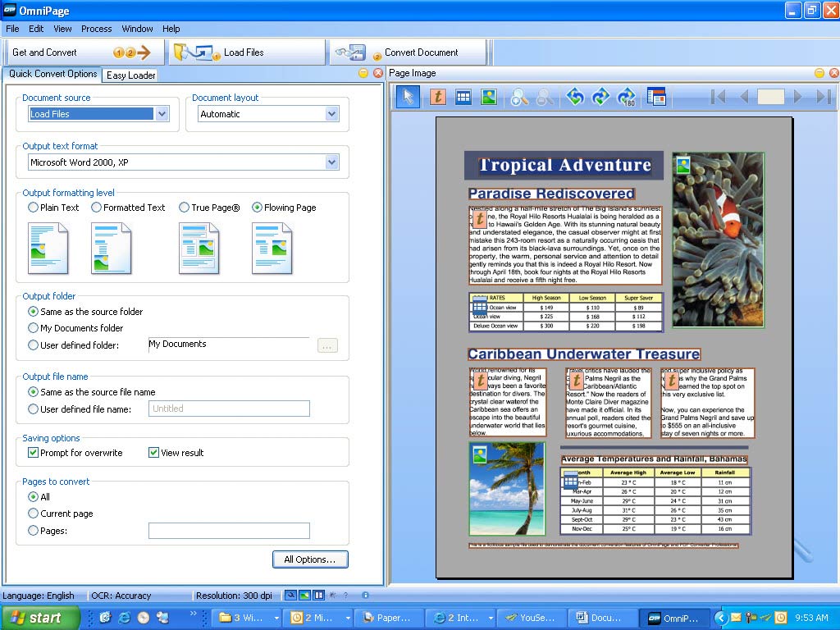Select the Plain Text formatting level
Viewport: 840px width, 630px height.
pyautogui.click(x=34, y=208)
